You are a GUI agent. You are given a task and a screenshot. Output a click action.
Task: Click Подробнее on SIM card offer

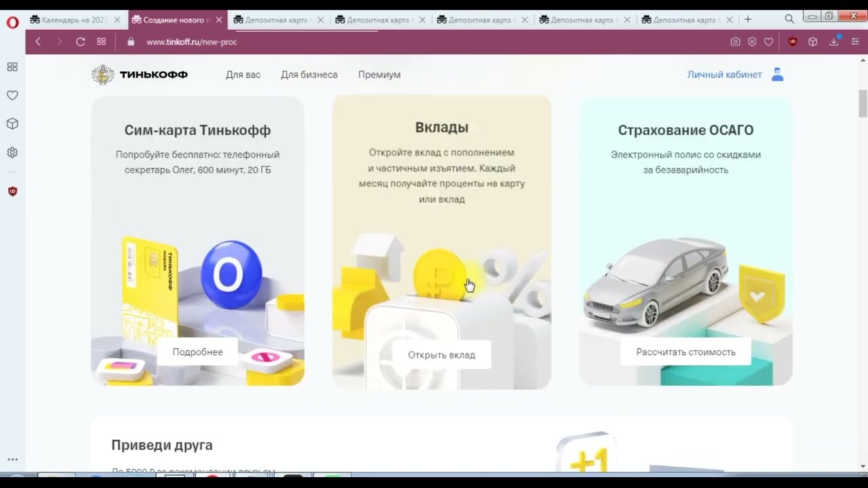[x=197, y=352]
